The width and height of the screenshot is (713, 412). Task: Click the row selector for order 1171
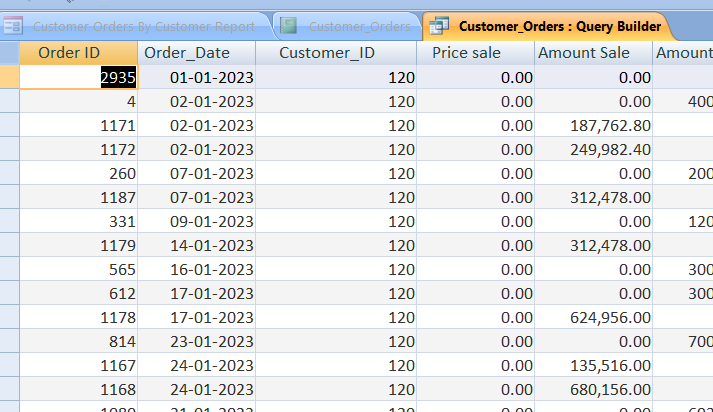click(10, 126)
